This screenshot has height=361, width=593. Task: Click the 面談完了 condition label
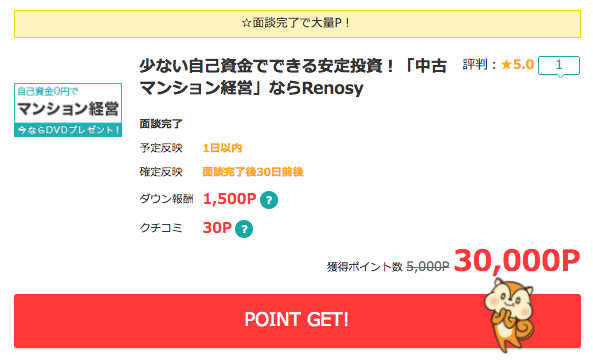point(161,124)
